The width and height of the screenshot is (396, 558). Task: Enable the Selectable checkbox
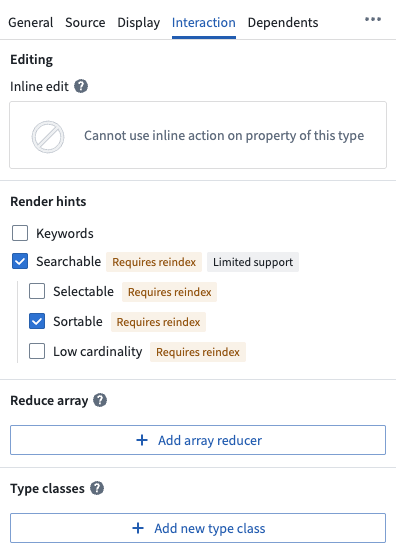click(x=37, y=291)
